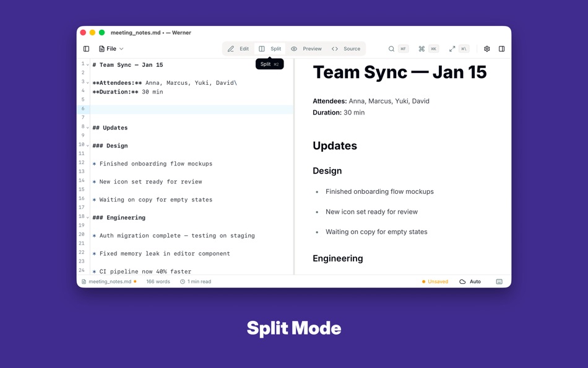Click the clock icon beside 1 min read
588x368 pixels.
tap(183, 282)
